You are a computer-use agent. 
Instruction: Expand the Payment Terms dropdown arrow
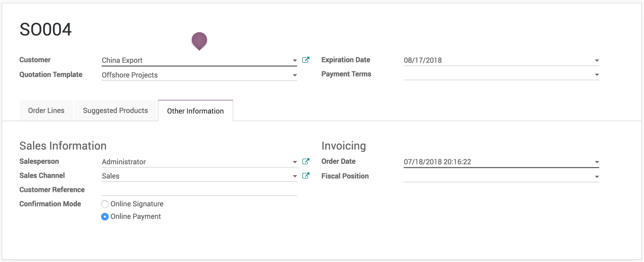597,75
